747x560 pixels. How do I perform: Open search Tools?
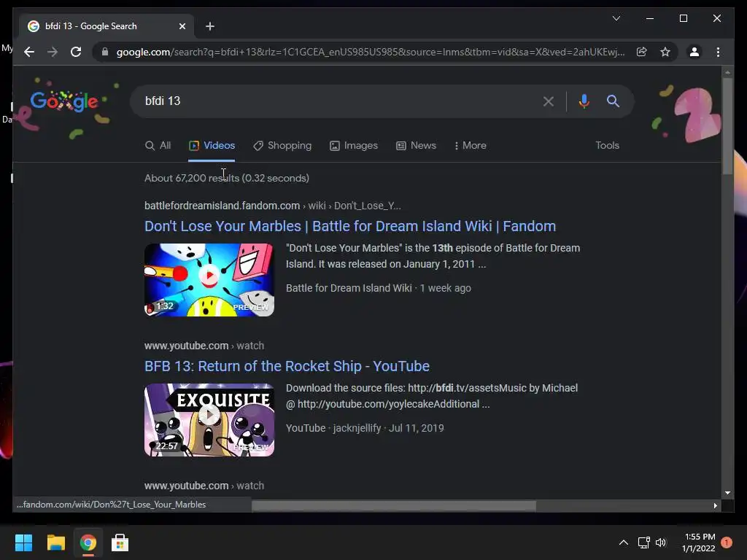click(x=608, y=146)
